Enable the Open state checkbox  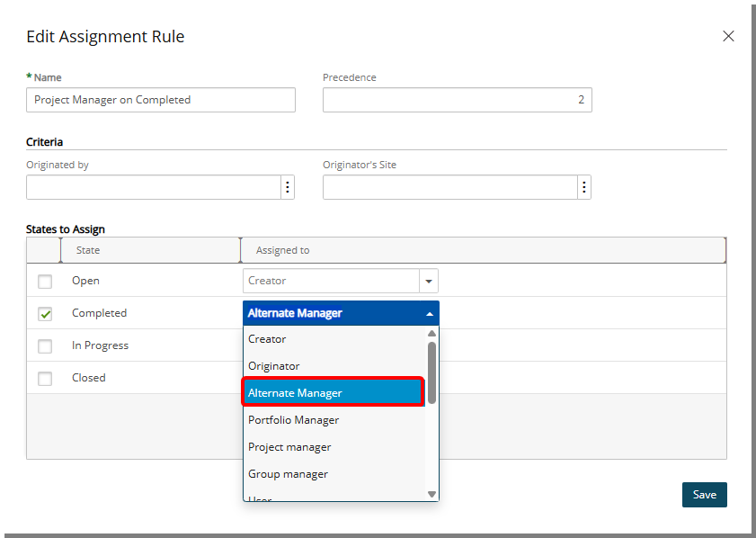pos(45,281)
